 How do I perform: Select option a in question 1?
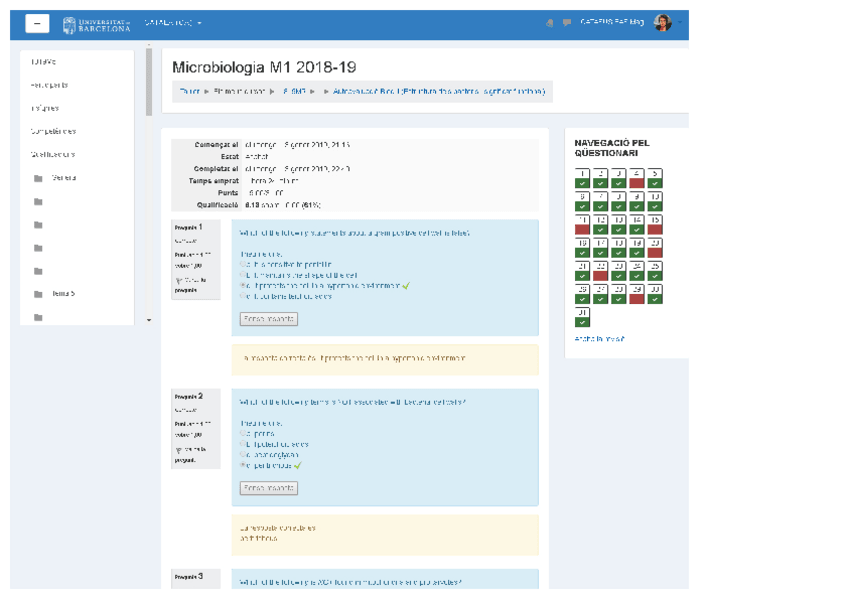243,263
